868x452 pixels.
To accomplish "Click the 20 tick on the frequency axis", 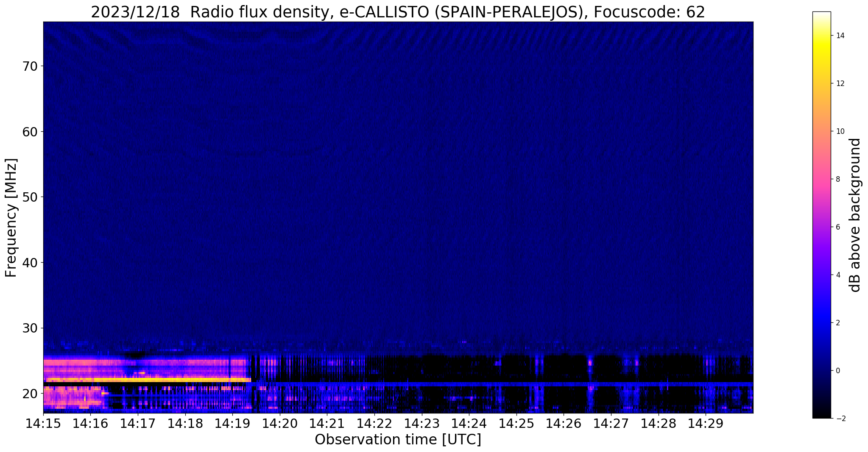I will (30, 394).
